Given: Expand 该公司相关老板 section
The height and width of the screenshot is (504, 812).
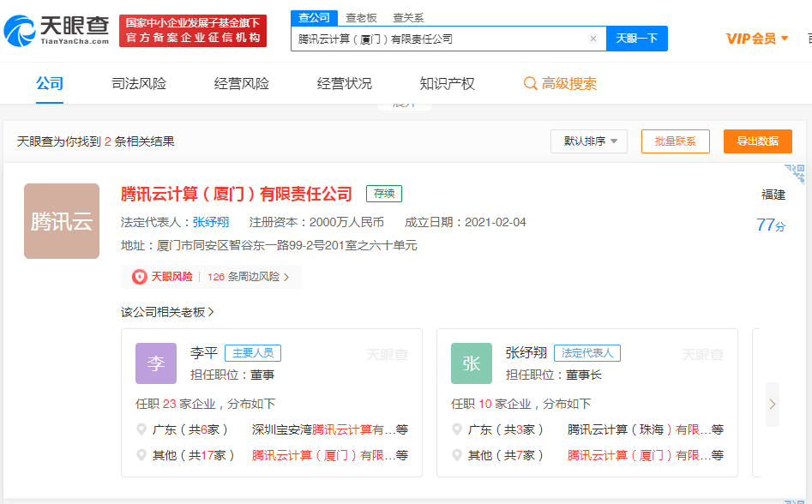Looking at the screenshot, I should pyautogui.click(x=167, y=312).
